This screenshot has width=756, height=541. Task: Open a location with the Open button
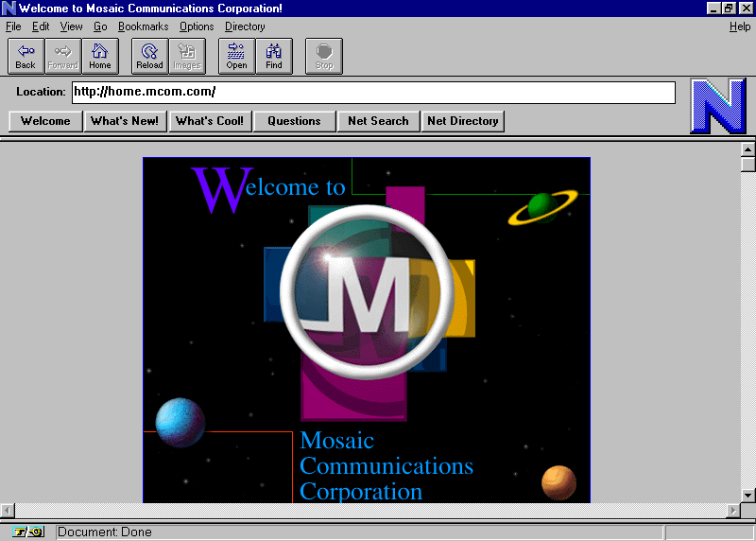pyautogui.click(x=237, y=57)
